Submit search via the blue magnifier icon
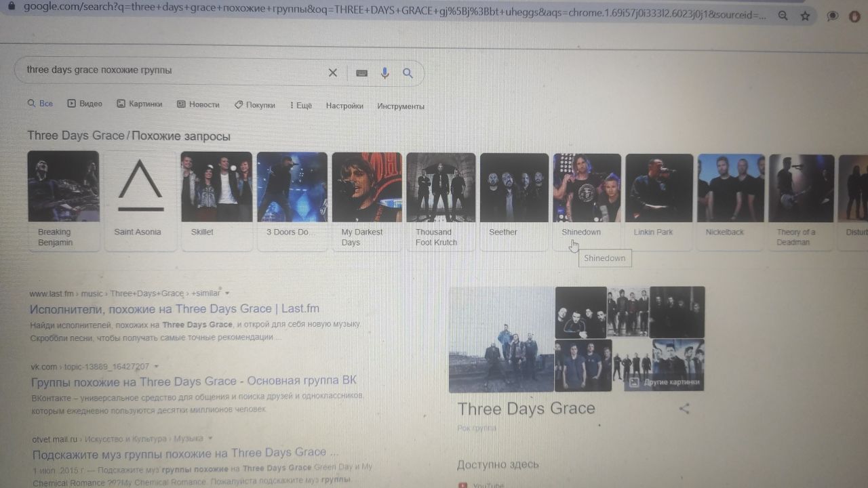 (408, 73)
